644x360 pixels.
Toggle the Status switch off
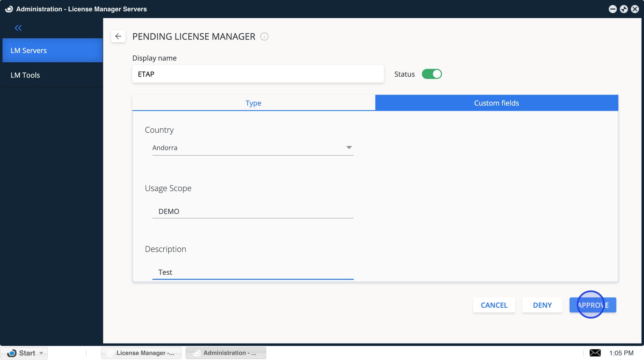431,74
